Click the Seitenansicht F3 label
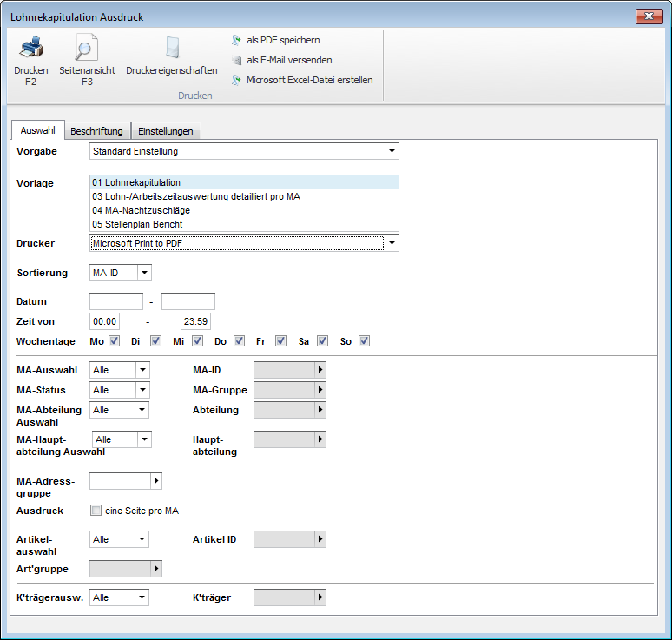The image size is (672, 640). (87, 76)
